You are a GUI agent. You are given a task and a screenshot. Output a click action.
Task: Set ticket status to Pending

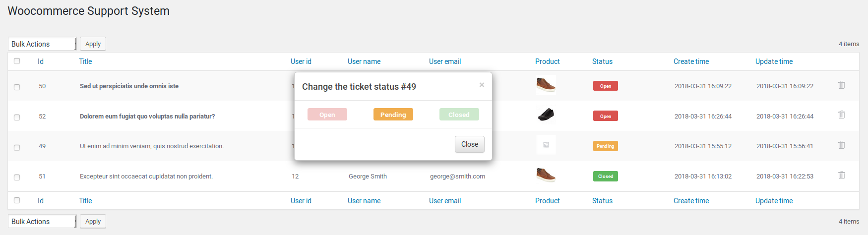click(393, 115)
